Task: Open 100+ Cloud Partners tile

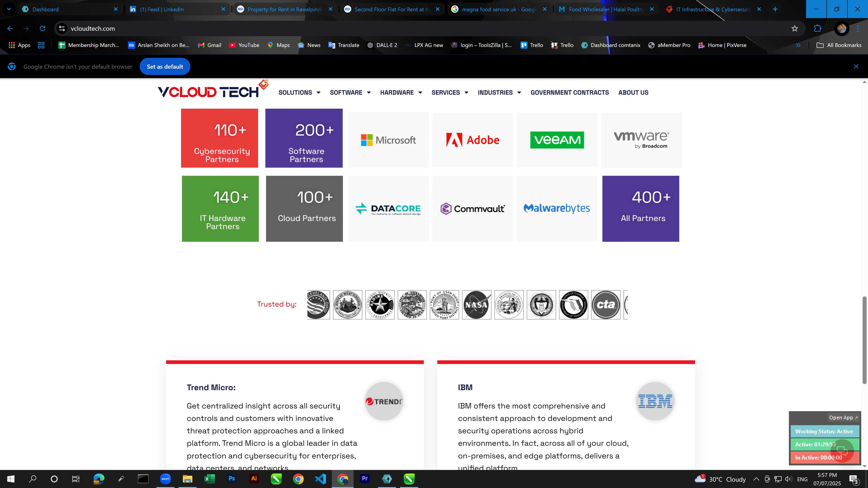Action: [x=304, y=209]
